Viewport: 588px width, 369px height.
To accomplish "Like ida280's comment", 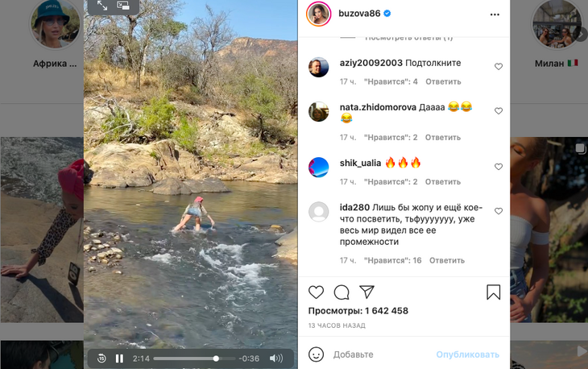I will [499, 211].
